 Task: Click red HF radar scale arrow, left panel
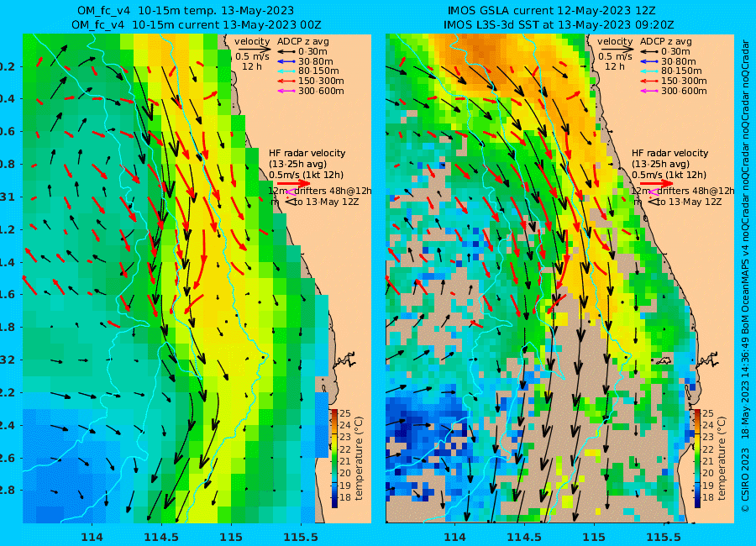[x=294, y=183]
